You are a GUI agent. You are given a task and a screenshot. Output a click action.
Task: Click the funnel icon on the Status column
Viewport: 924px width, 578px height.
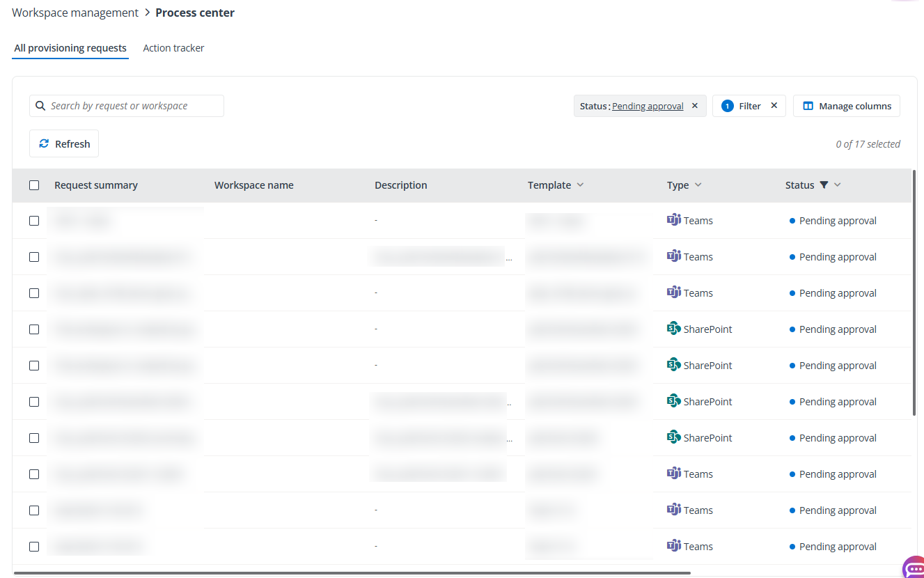pyautogui.click(x=825, y=185)
